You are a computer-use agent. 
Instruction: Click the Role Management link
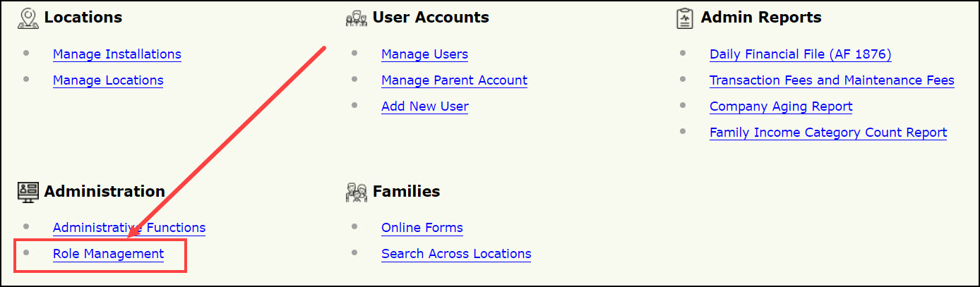coord(108,254)
